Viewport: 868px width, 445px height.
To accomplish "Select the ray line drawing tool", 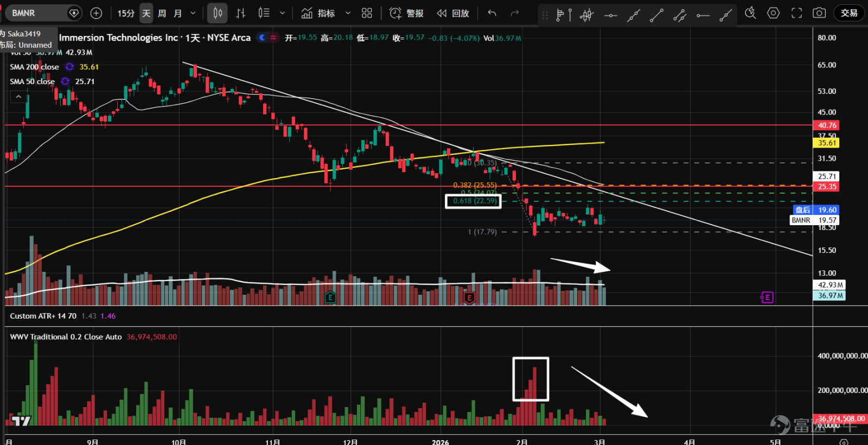I will (x=726, y=15).
